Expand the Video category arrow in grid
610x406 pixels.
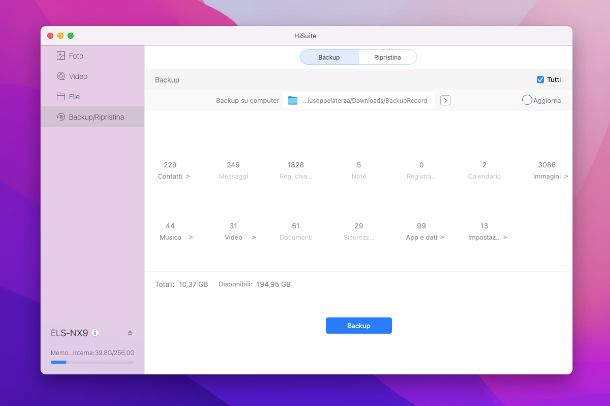click(254, 237)
